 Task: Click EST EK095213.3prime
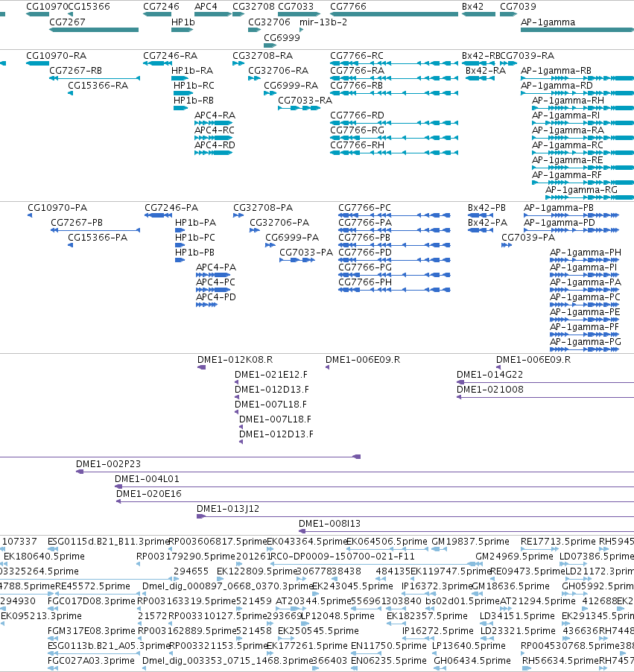coord(41,616)
